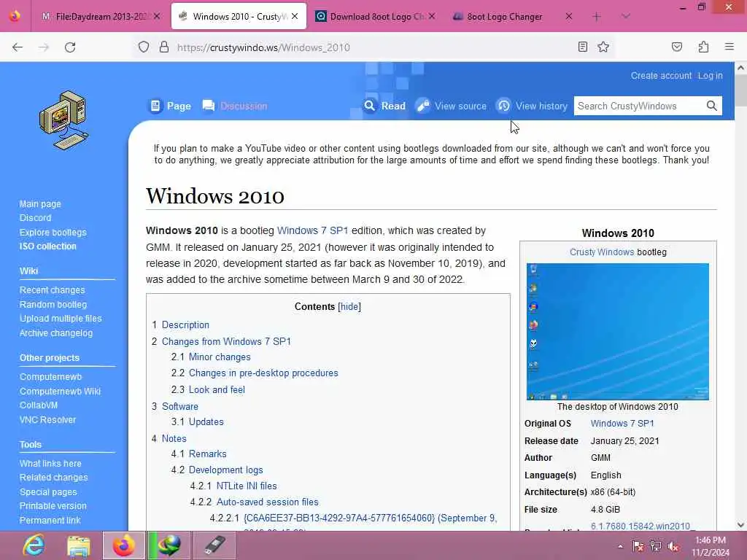Open the extensions puzzle icon
Viewport: 747px width, 560px height.
point(703,47)
